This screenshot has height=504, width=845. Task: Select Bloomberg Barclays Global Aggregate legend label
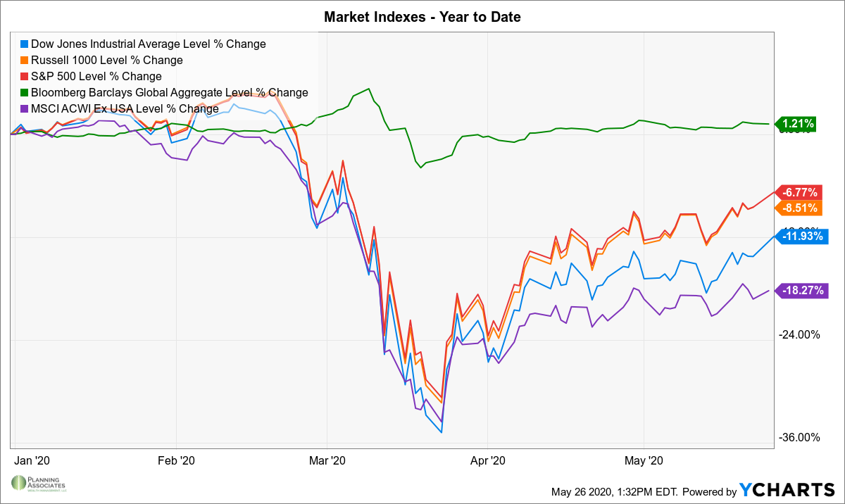tap(170, 92)
